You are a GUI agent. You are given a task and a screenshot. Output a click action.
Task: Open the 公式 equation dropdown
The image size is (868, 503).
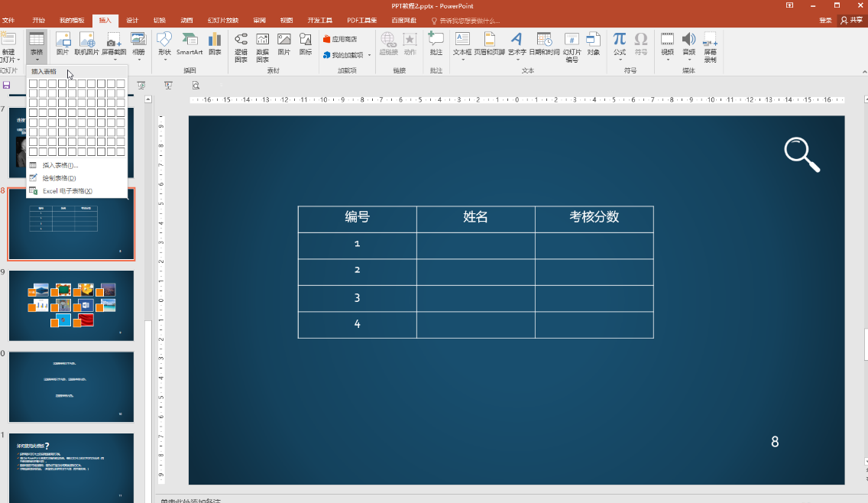[620, 45]
